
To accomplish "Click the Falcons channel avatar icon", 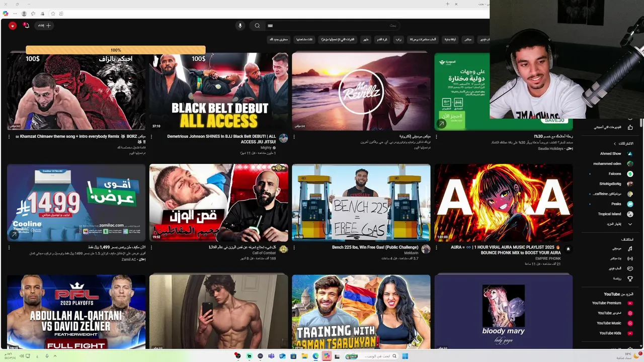I will (x=630, y=174).
